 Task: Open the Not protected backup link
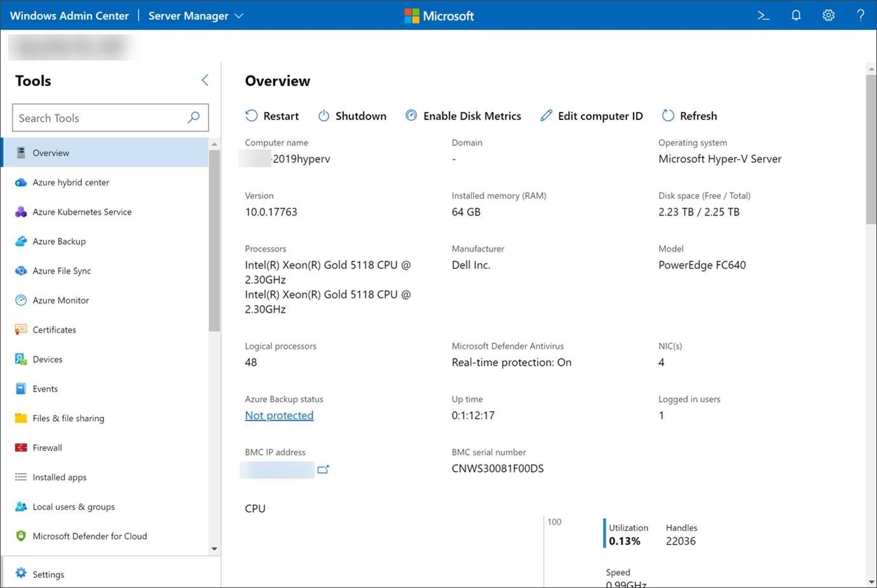279,415
